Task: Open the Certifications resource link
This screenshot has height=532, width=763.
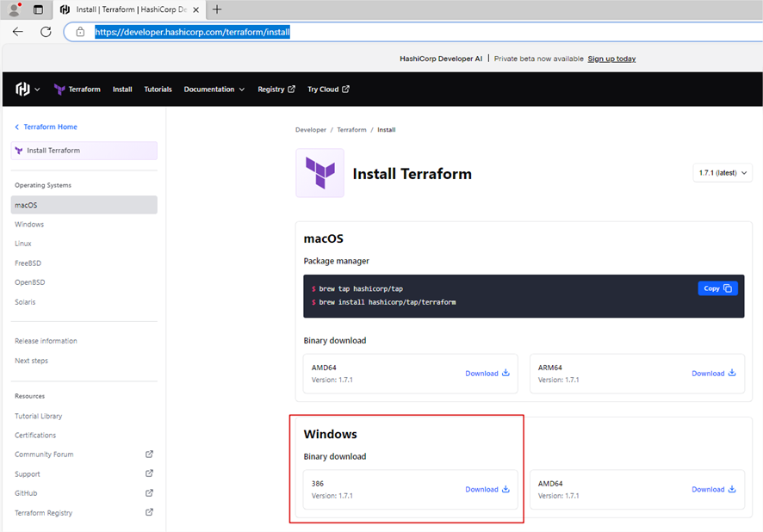Action: (35, 436)
